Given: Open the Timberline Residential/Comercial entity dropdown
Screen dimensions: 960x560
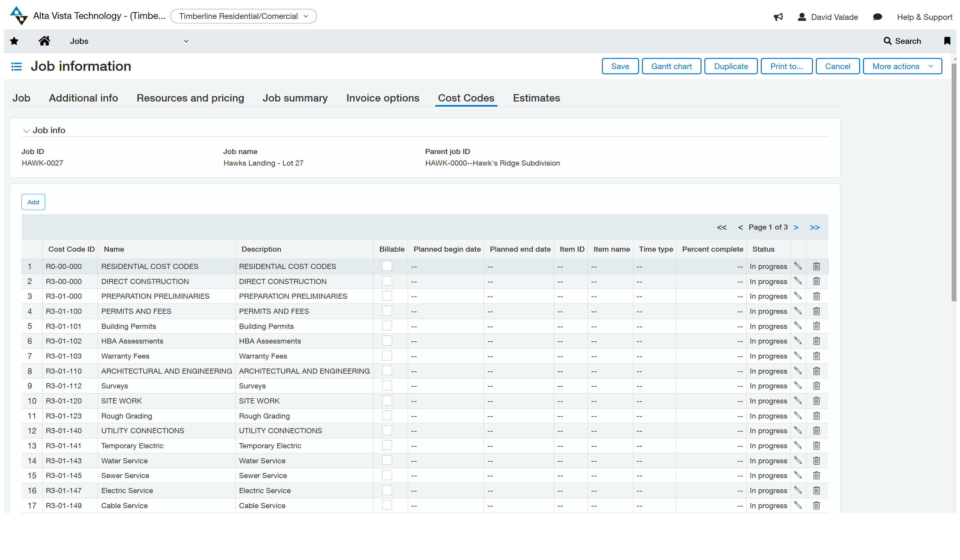Looking at the screenshot, I should pyautogui.click(x=243, y=16).
